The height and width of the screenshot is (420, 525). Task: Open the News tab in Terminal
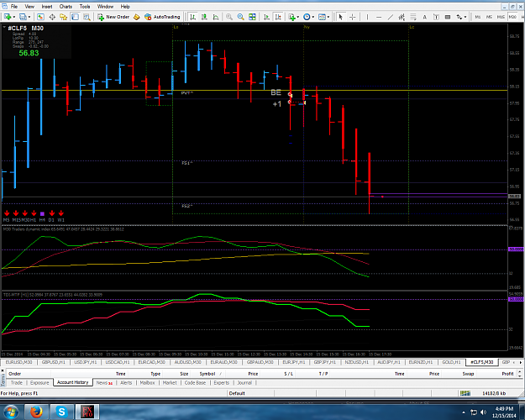[x=104, y=382]
